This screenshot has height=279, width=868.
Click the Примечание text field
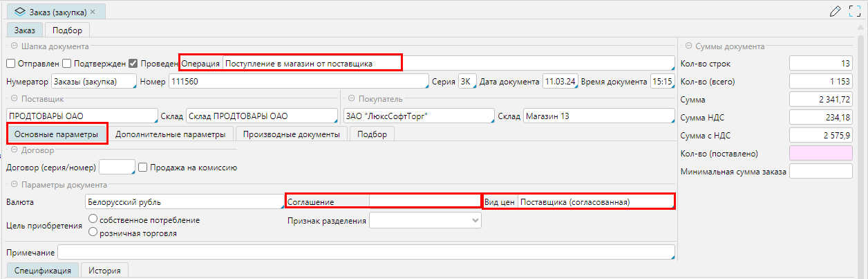coord(366,252)
